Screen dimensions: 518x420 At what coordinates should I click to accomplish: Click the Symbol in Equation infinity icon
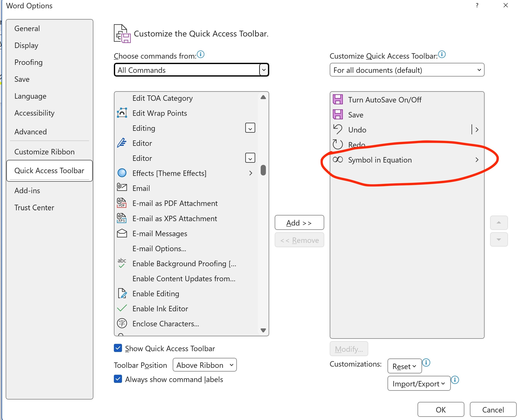tap(338, 160)
